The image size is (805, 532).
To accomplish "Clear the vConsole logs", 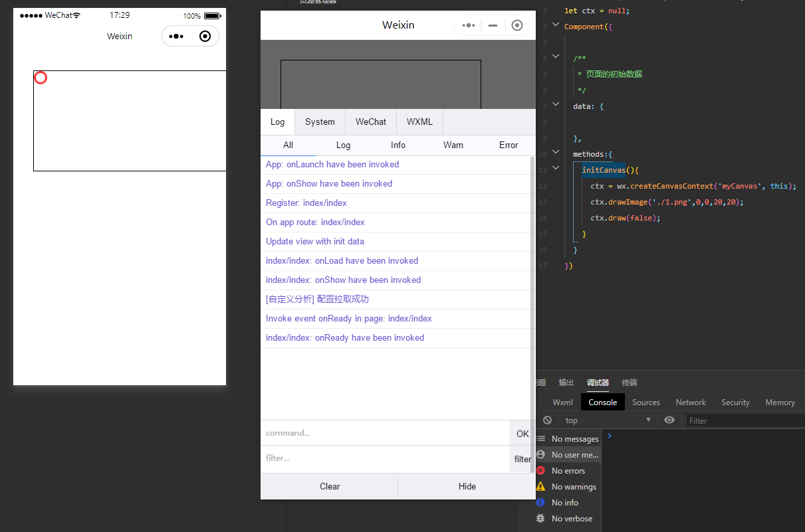I will (x=330, y=486).
